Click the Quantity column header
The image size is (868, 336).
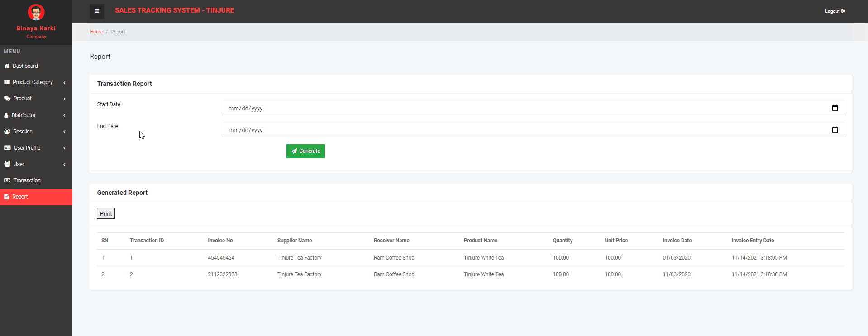[x=563, y=241]
